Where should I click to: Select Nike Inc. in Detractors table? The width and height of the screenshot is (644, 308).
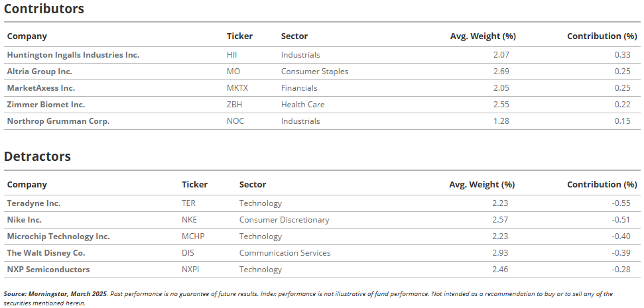click(25, 220)
